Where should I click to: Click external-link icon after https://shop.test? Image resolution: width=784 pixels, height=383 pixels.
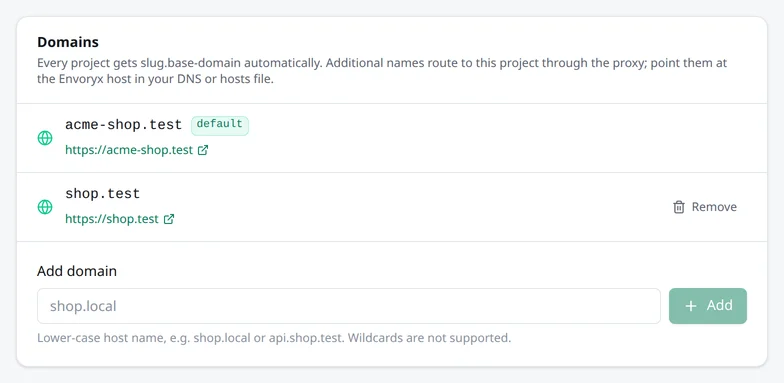click(169, 219)
